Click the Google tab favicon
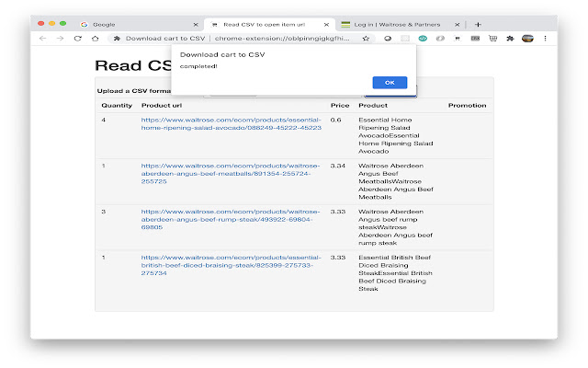 [x=85, y=25]
